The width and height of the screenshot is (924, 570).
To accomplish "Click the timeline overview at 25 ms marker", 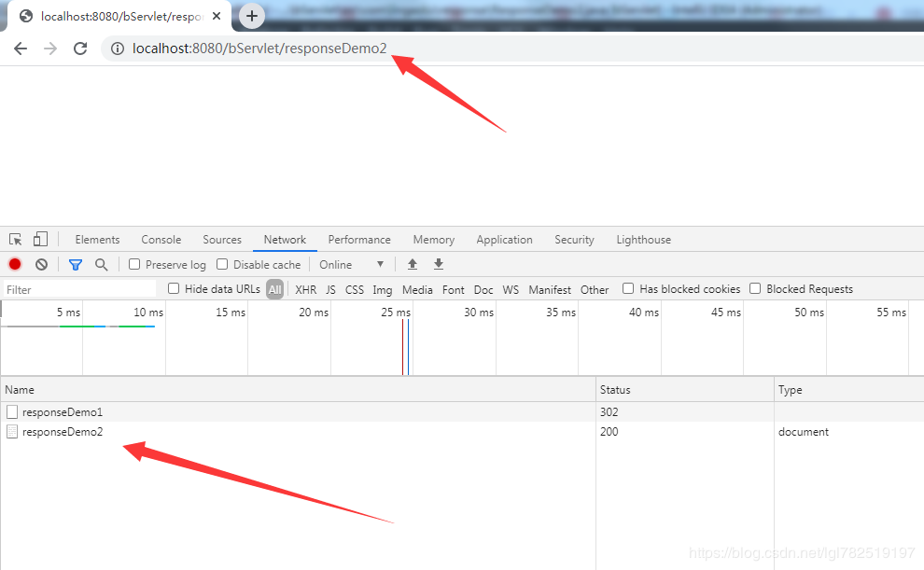I will click(396, 313).
